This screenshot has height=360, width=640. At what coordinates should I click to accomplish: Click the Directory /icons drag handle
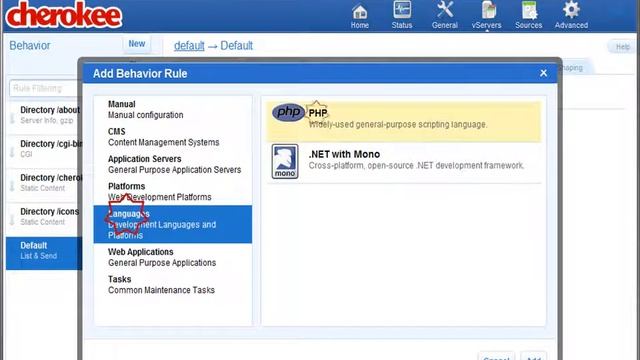[x=12, y=220]
